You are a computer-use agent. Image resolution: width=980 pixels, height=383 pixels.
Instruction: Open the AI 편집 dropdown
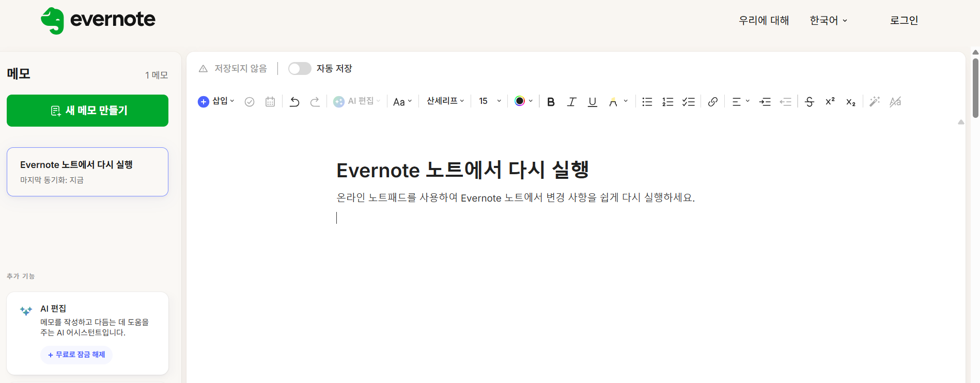coord(357,101)
